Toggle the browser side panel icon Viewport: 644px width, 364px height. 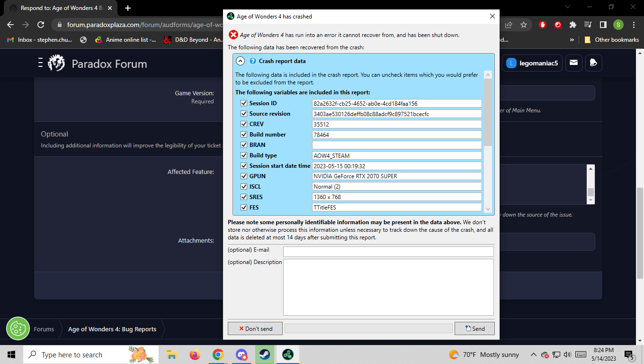click(603, 25)
